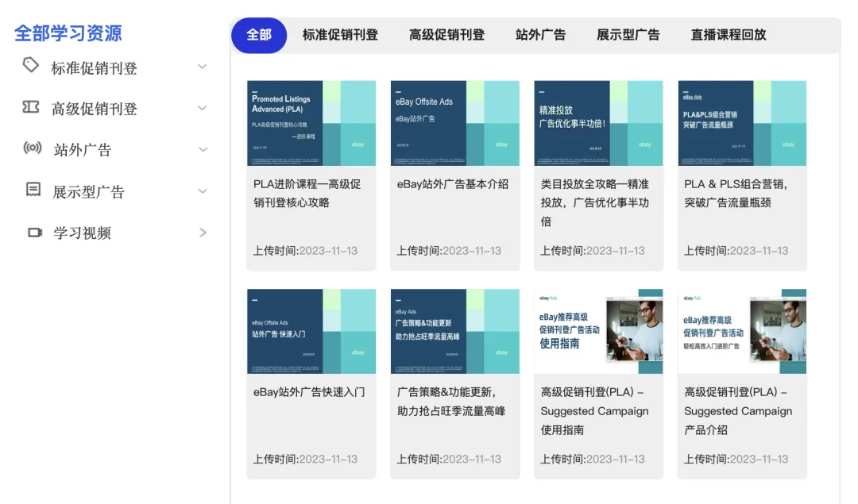Expand the 高级促销刊登 sidebar chevron

(203, 108)
